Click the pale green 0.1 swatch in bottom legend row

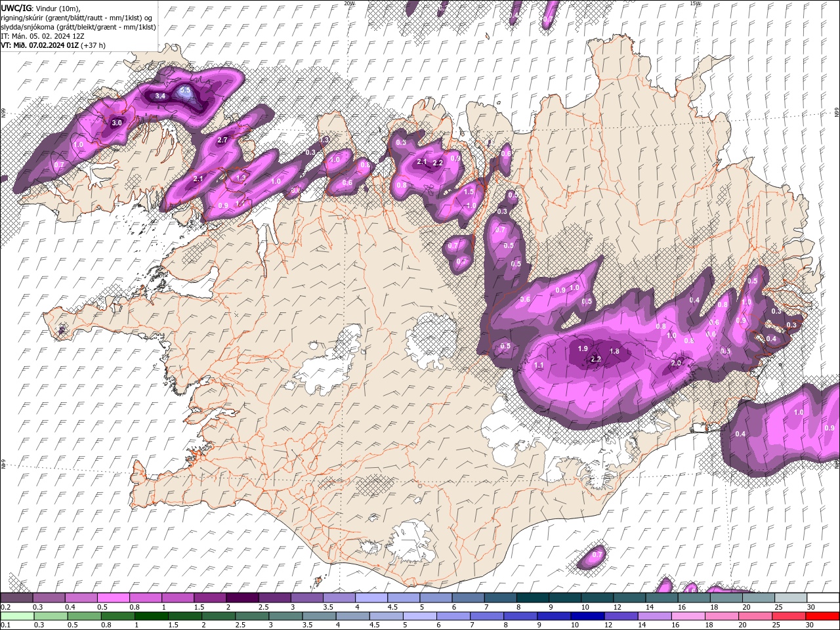point(17,616)
